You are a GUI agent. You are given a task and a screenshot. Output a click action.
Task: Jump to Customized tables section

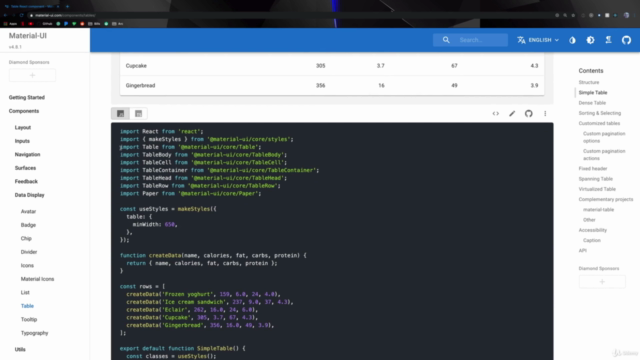point(599,123)
